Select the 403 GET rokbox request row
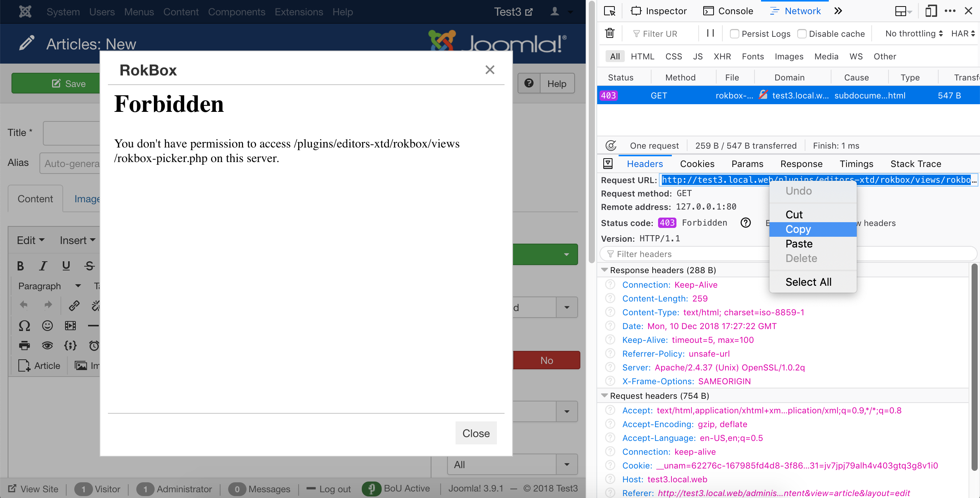The width and height of the screenshot is (980, 498). coord(788,95)
